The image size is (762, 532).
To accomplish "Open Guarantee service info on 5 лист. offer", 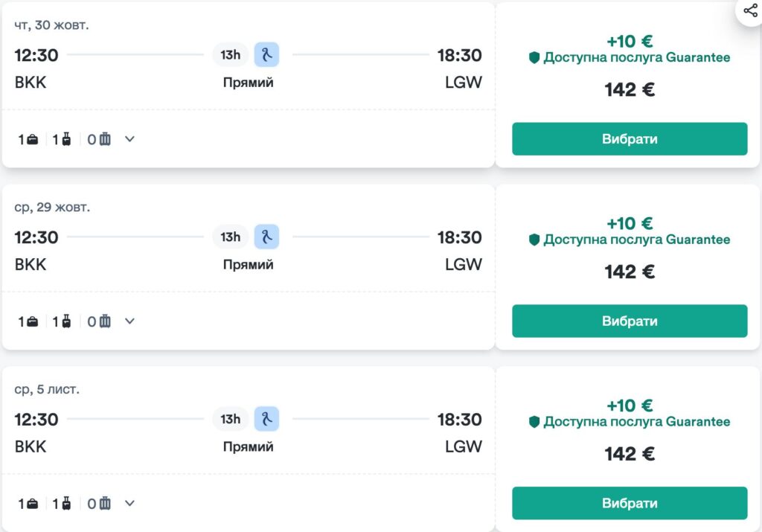I will click(x=636, y=422).
